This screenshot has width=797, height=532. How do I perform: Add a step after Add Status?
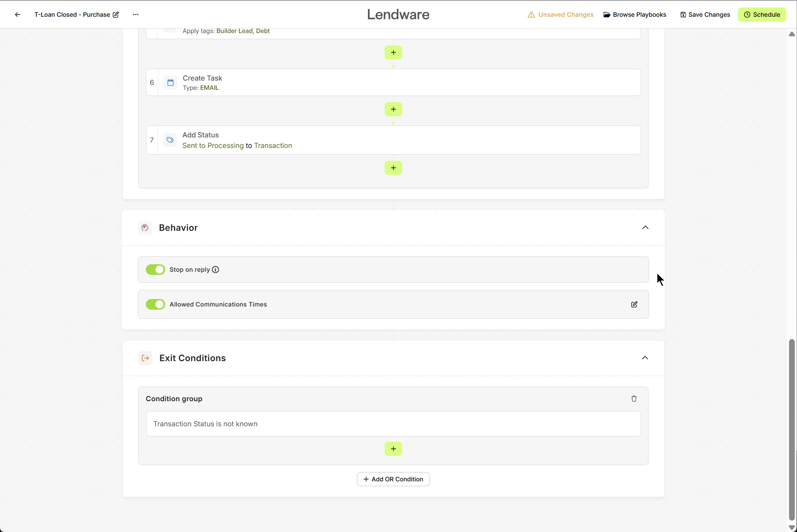coord(393,168)
